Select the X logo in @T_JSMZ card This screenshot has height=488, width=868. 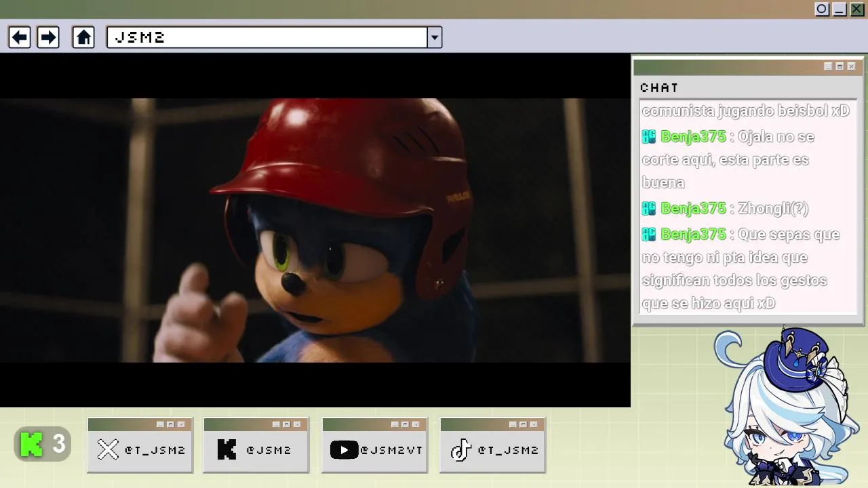coord(108,449)
